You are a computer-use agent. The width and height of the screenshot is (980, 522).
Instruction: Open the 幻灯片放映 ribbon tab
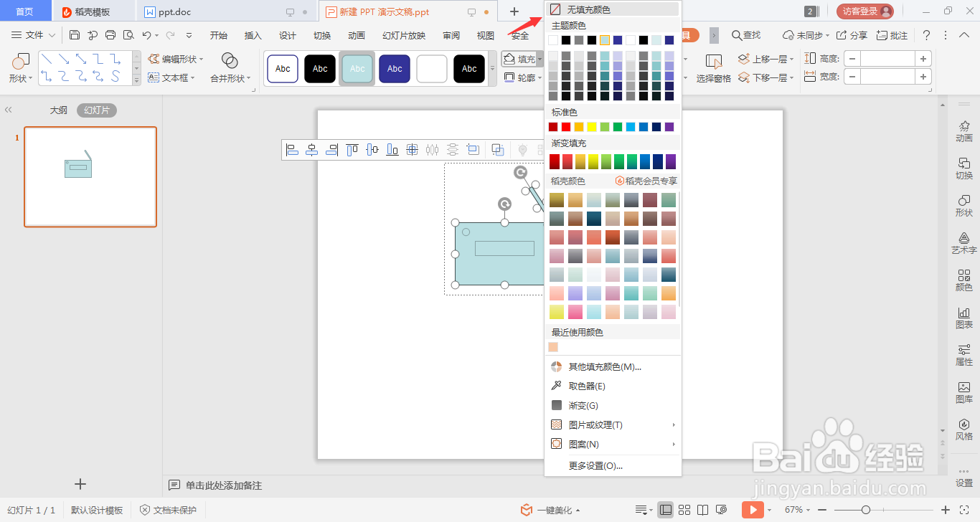tap(404, 35)
